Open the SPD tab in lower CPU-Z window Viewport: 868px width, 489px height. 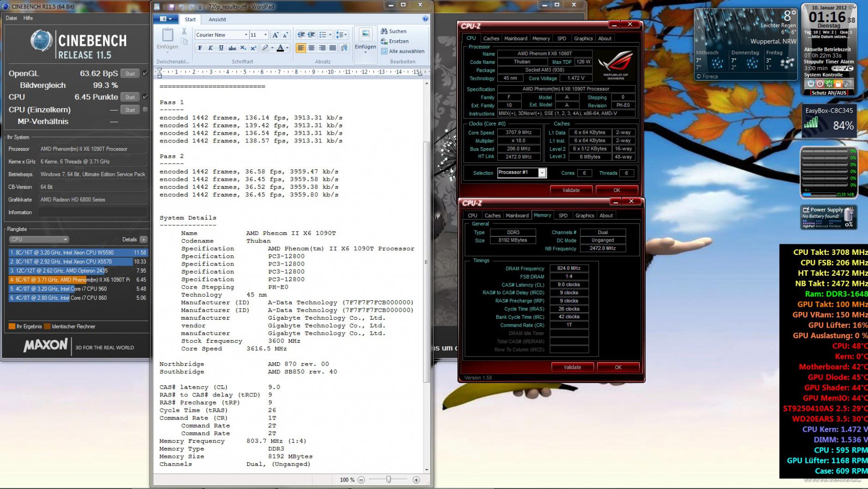(x=563, y=216)
